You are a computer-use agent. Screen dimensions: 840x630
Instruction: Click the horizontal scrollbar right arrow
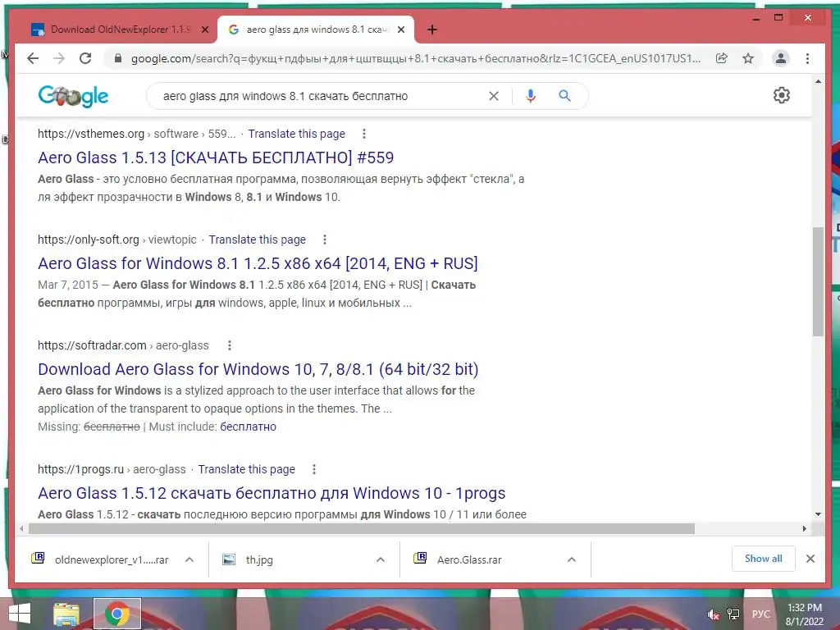pyautogui.click(x=804, y=529)
